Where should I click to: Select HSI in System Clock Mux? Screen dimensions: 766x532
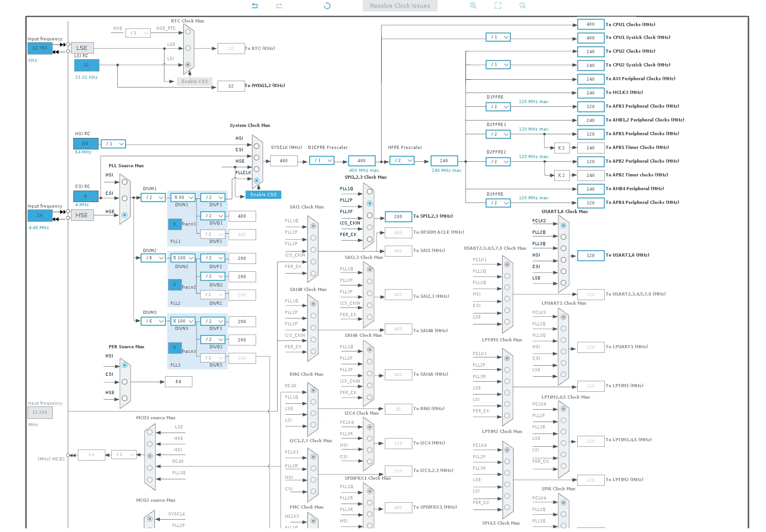[x=257, y=146]
